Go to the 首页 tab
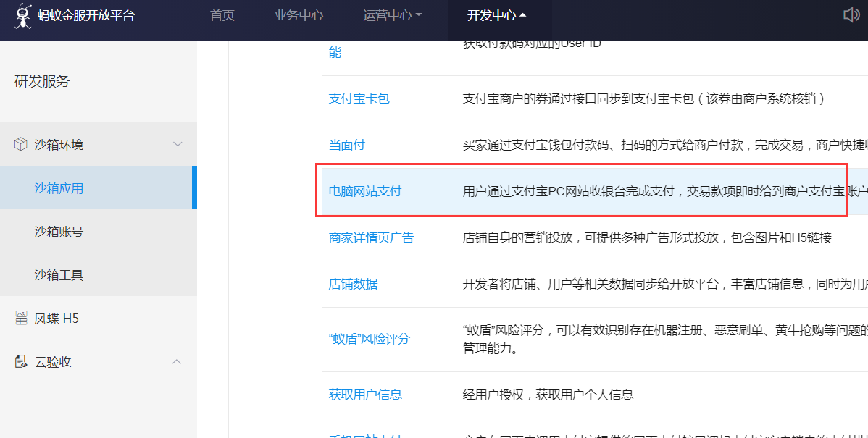Screen dimensions: 868x438 coord(222,15)
